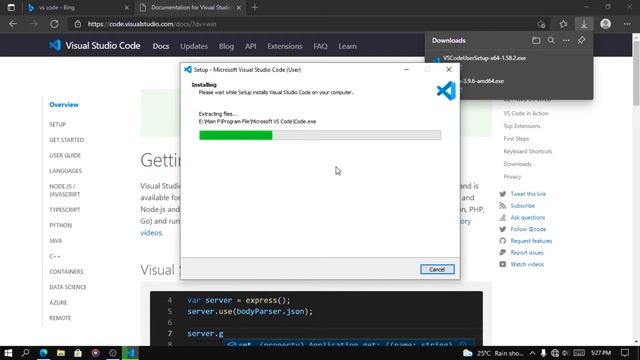640x360 pixels.
Task: Cancel the Visual Studio Code installation
Action: pos(437,269)
